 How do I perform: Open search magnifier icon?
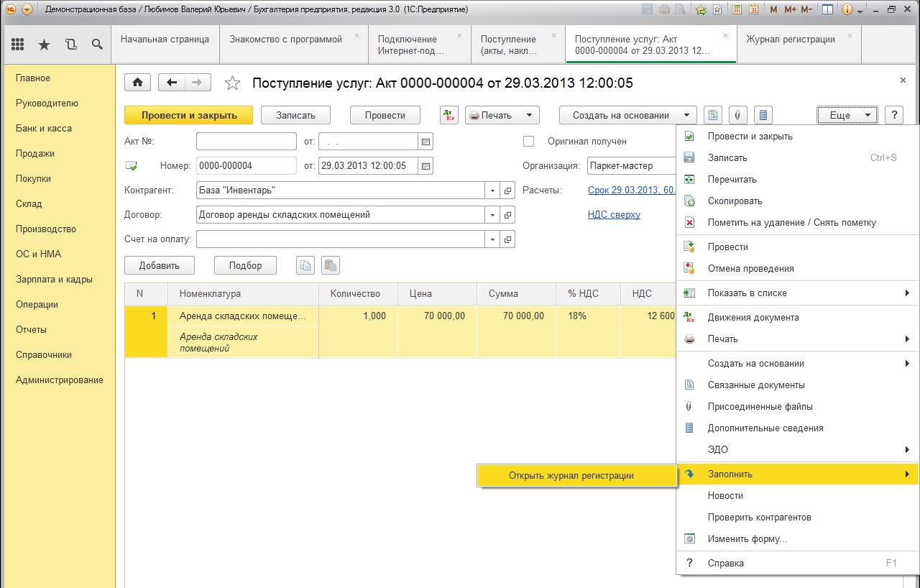(x=97, y=45)
